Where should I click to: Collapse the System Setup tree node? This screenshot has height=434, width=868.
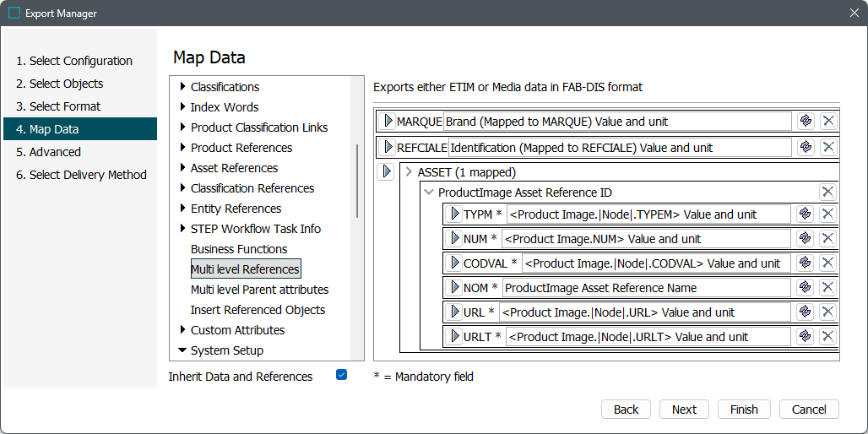[182, 350]
